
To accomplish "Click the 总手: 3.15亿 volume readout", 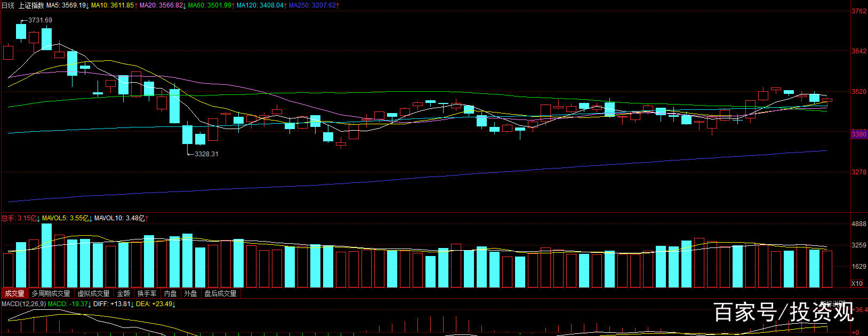I will click(19, 218).
